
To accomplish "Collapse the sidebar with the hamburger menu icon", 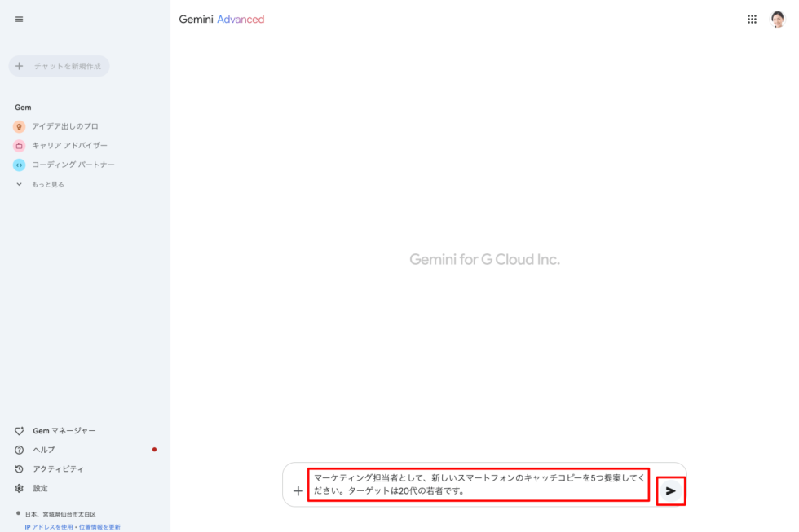I will tap(20, 20).
